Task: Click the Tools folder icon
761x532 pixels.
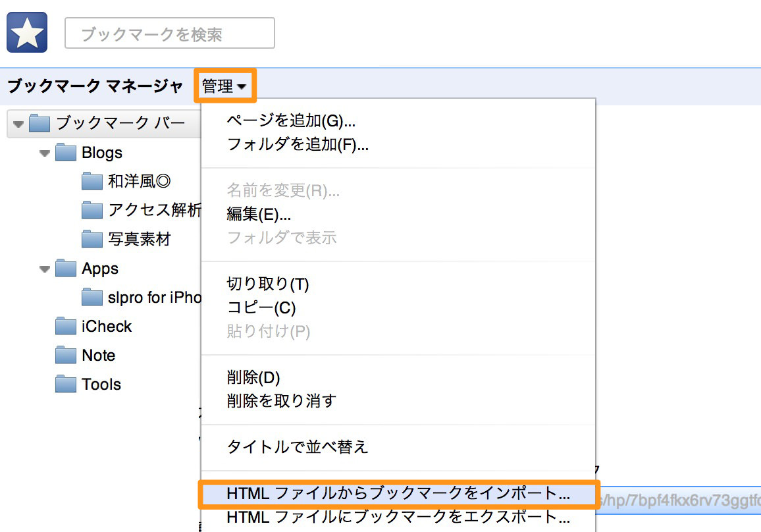Action: [66, 384]
